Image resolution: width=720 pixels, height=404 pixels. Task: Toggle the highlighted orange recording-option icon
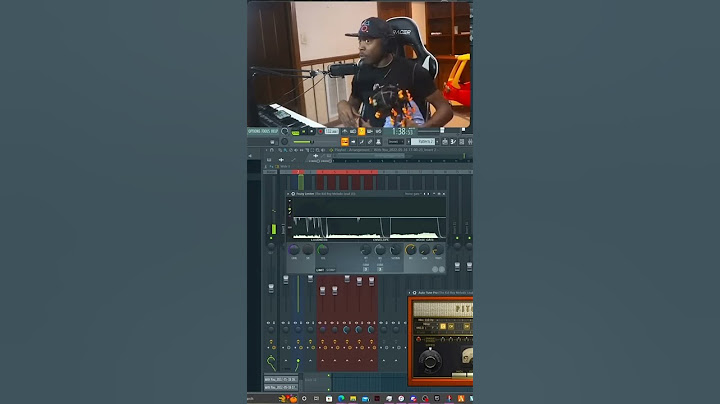361,131
